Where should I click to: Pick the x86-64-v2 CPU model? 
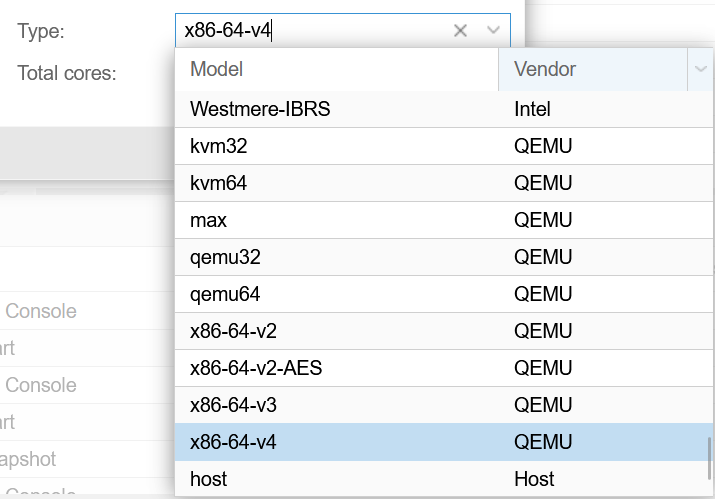[444, 331]
